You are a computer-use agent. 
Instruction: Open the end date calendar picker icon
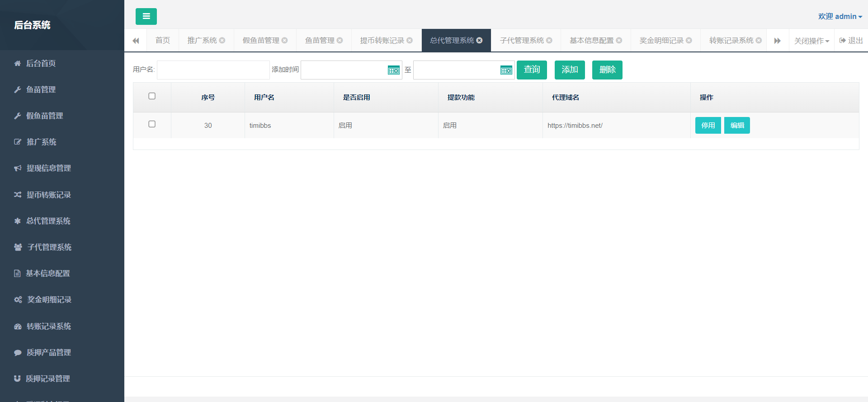coord(506,70)
